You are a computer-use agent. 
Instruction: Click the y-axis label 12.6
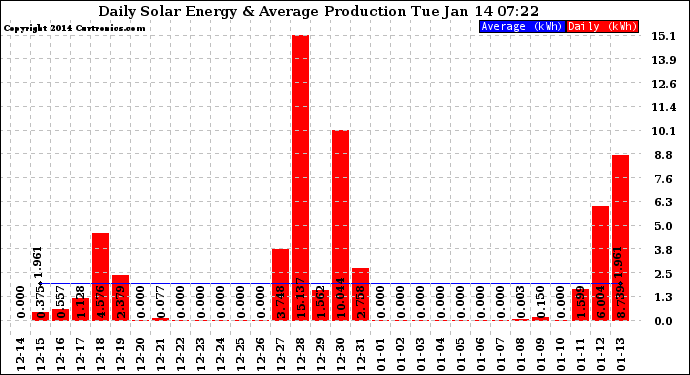663,84
